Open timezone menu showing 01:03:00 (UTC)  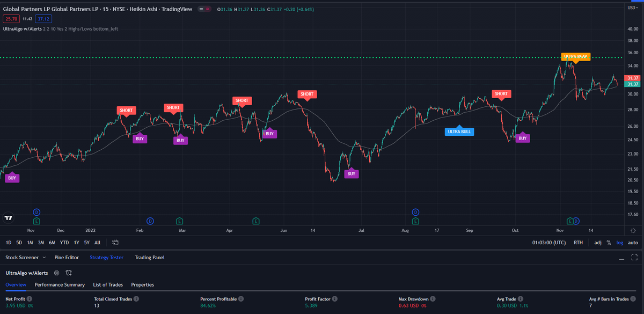[x=549, y=243]
